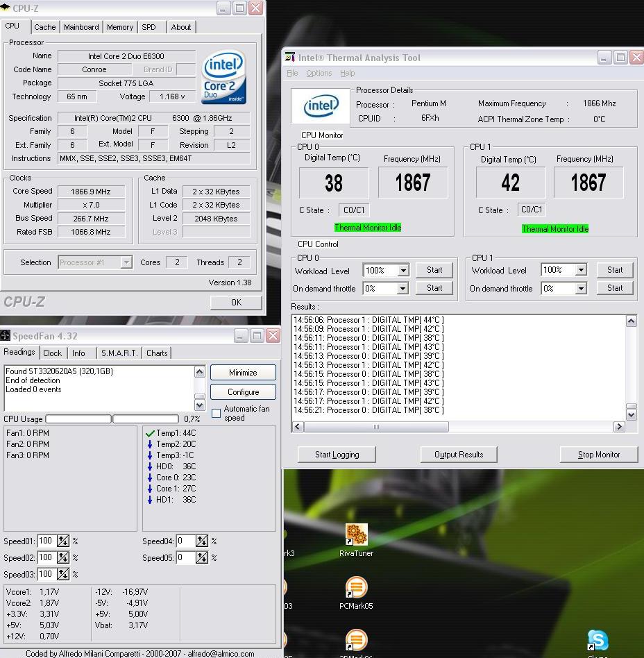The image size is (644, 658).
Task: Open CPU 1 Workload Level dropdown
Action: pyautogui.click(x=581, y=270)
